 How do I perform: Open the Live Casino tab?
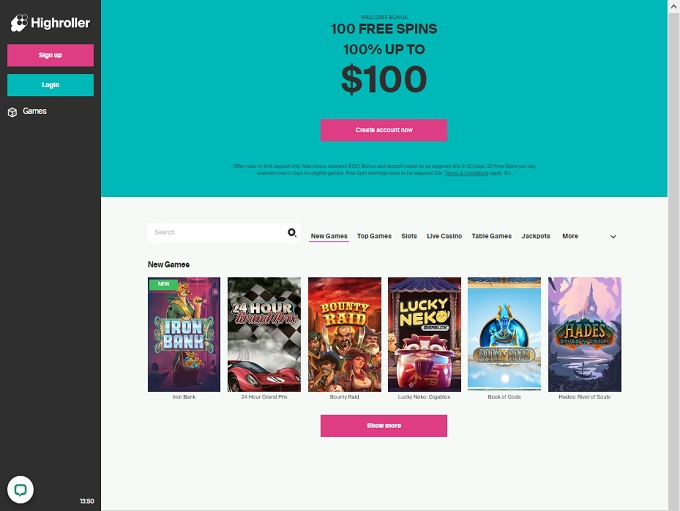coord(444,236)
